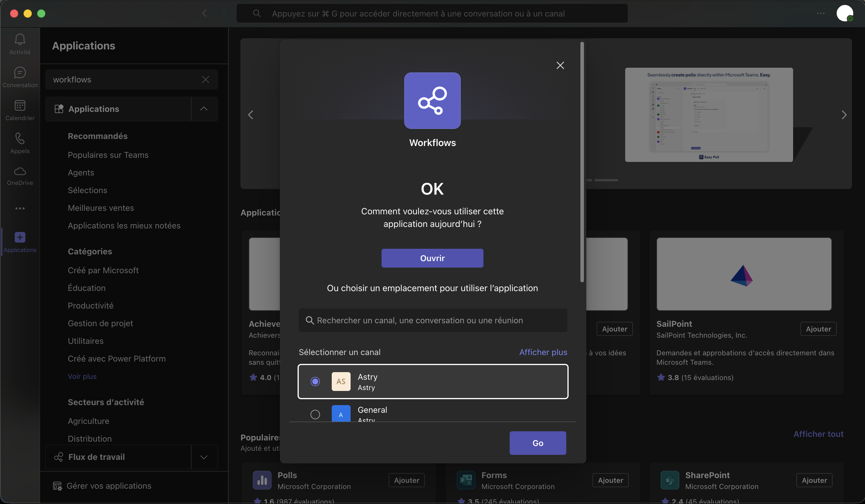
Task: Click the Ouvrir button
Action: coord(432,258)
